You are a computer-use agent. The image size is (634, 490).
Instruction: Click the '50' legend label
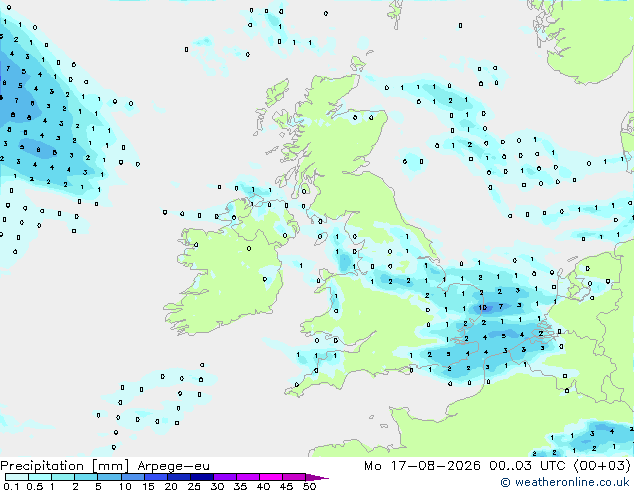point(310,486)
